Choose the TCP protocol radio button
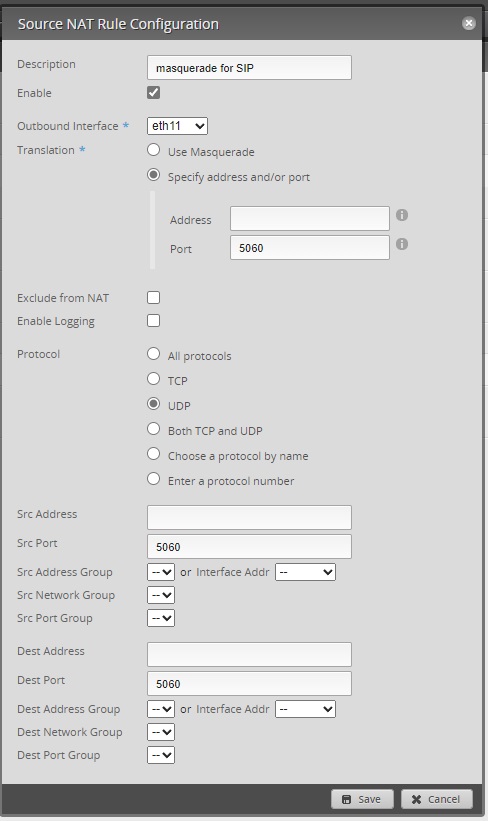This screenshot has height=821, width=488. (x=153, y=379)
